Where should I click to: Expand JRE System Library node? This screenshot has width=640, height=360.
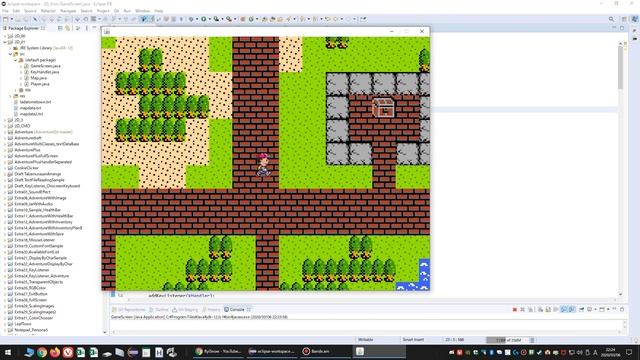click(10, 48)
